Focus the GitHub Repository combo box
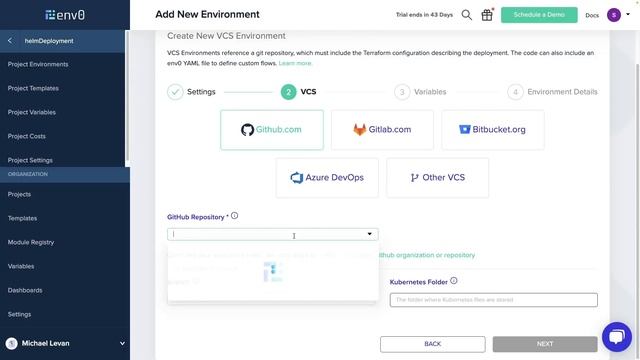 click(x=273, y=234)
